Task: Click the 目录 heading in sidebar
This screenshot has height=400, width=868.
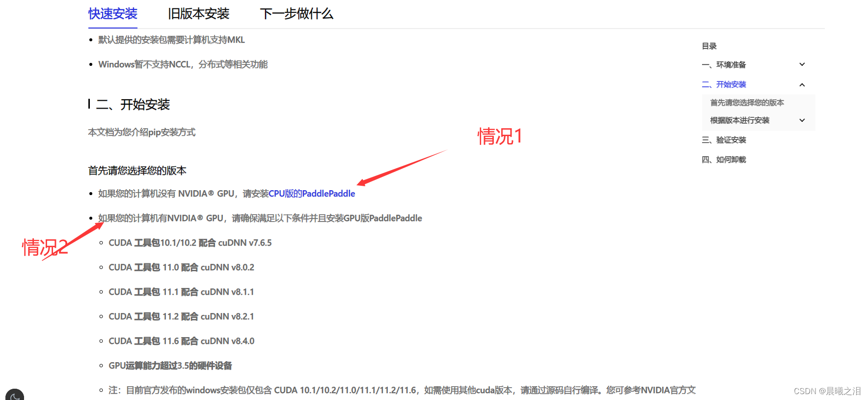Action: 709,46
